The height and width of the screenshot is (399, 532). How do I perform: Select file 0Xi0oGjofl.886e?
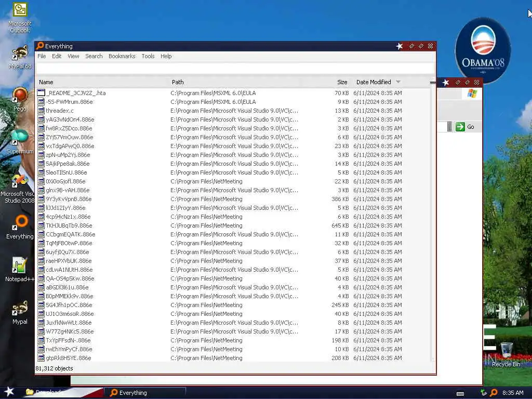coord(65,181)
